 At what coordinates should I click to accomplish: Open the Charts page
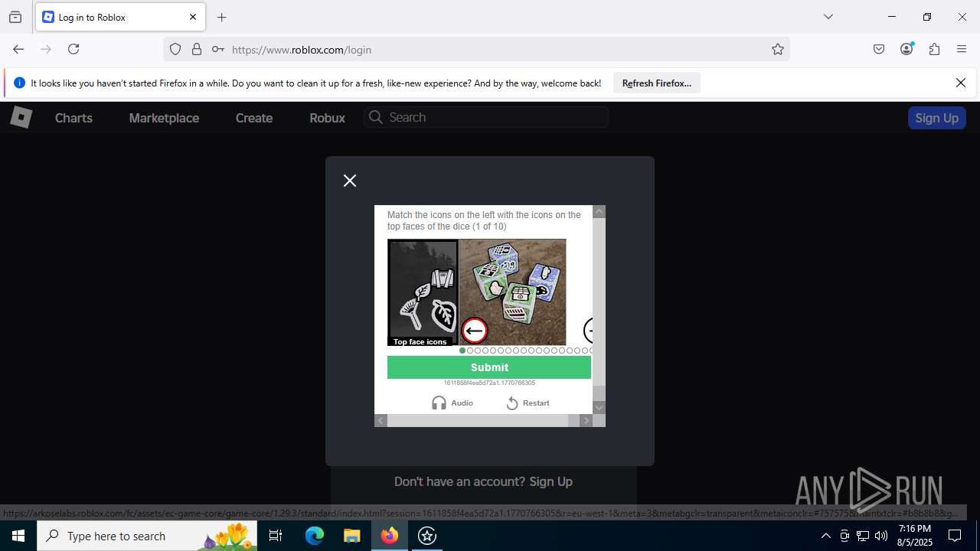coord(73,118)
